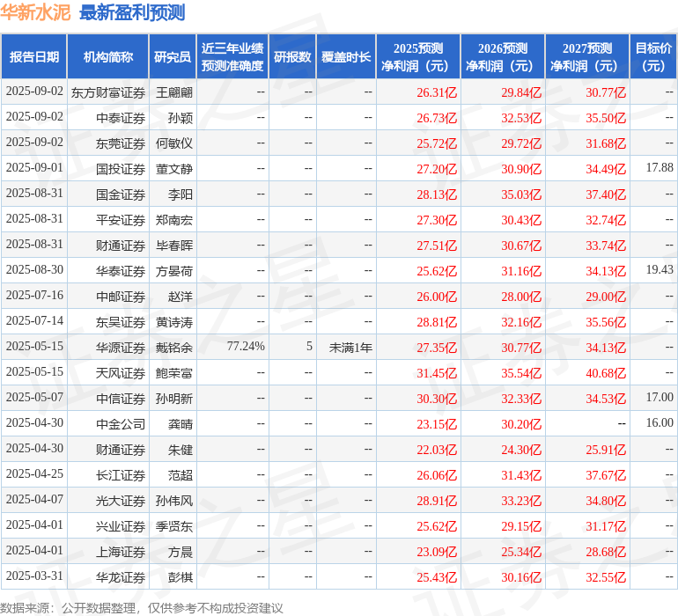Click the 2025预测净利润 column header
This screenshot has width=678, height=616.
point(418,57)
